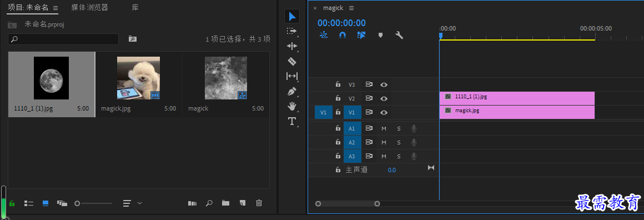Select the Razor tool

[x=291, y=61]
